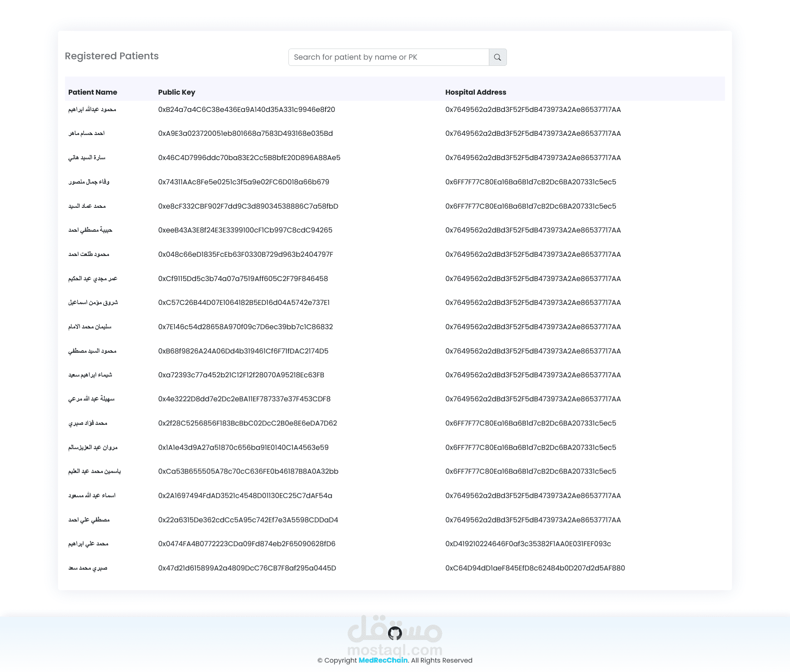
Task: Select public key starting with 0x47d21d615899
Action: (247, 568)
